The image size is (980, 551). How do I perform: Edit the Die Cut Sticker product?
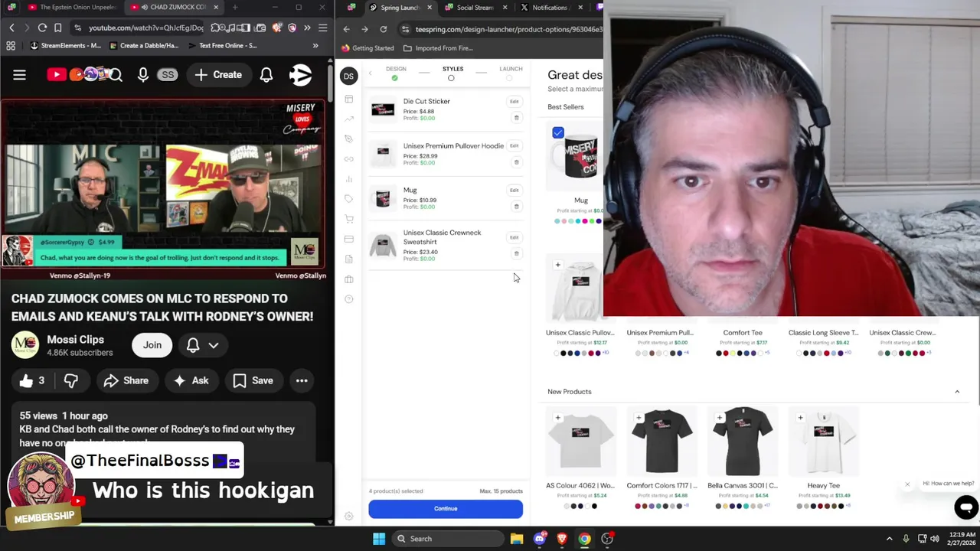coord(514,101)
